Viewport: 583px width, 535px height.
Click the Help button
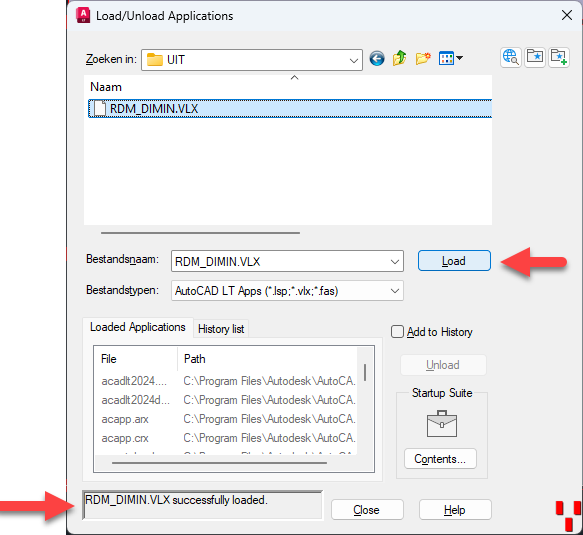455,510
